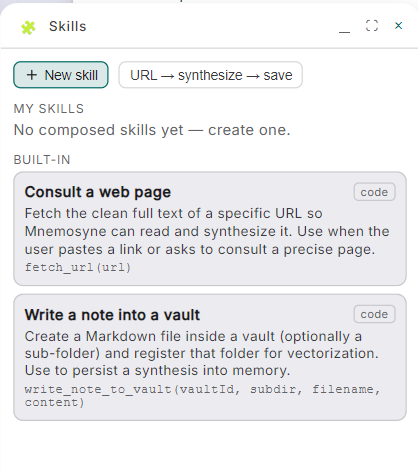Click the Write a note description text
The width and height of the screenshot is (418, 472).
pos(202,353)
